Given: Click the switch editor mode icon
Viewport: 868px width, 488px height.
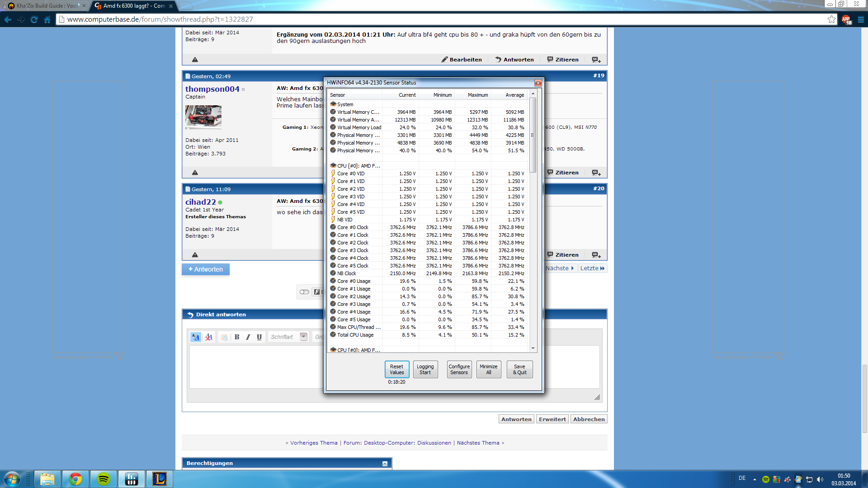Looking at the screenshot, I should coord(196,337).
